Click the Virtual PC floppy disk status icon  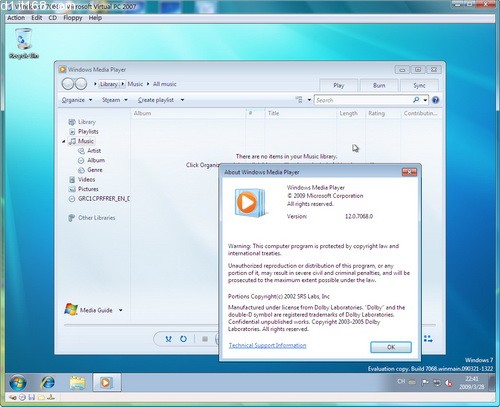coord(32,397)
